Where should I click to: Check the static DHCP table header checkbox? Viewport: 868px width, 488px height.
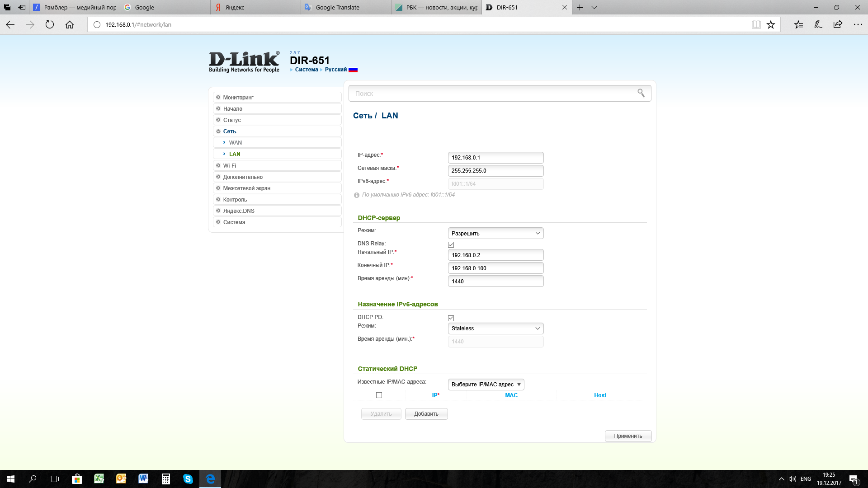pos(379,395)
